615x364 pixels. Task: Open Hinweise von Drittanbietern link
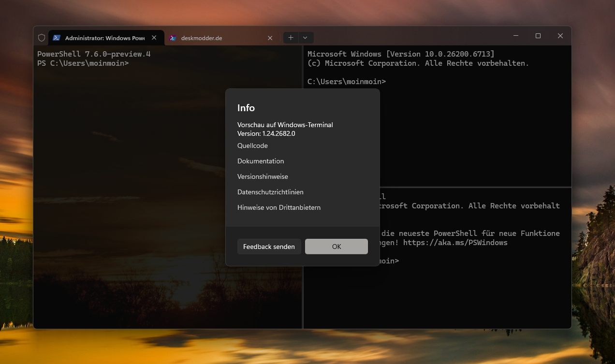(279, 207)
